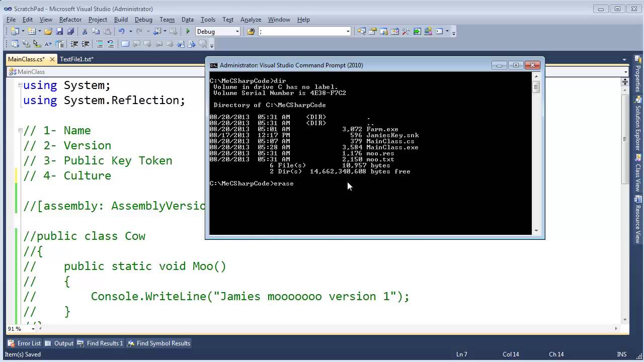The width and height of the screenshot is (644, 362).
Task: Click Command Prompt scrollbar up arrow
Action: tap(536, 77)
